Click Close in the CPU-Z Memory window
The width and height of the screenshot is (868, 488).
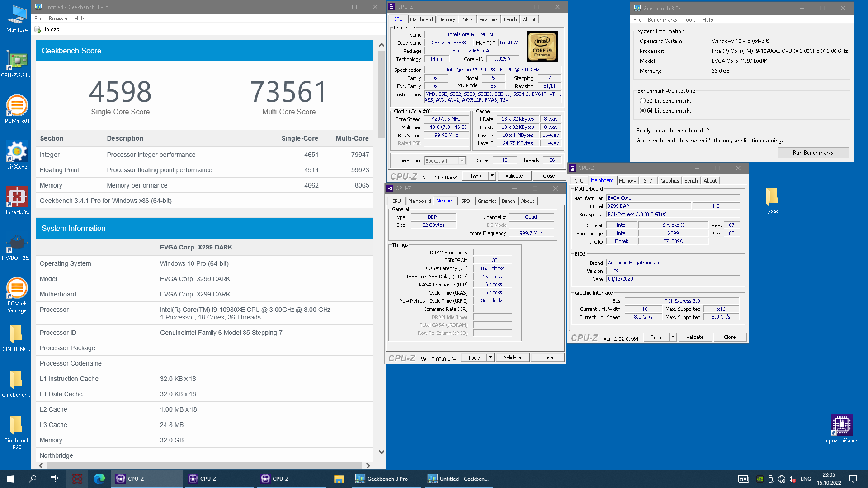click(x=547, y=357)
